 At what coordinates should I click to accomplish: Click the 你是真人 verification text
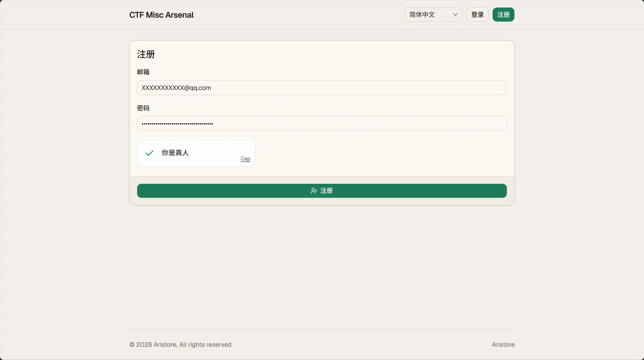175,153
